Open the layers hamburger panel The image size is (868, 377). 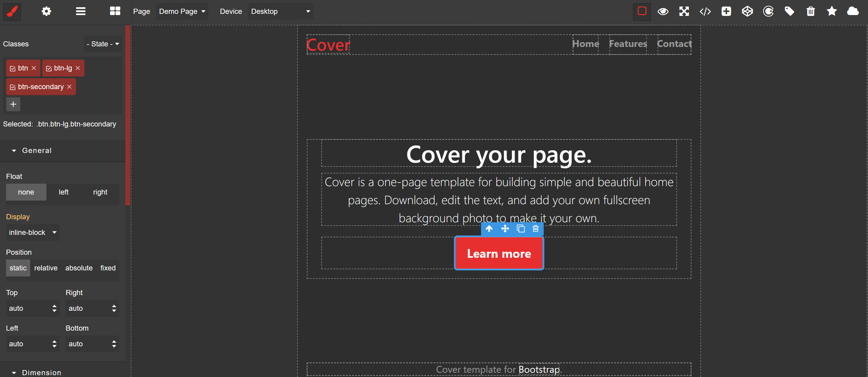tap(80, 11)
